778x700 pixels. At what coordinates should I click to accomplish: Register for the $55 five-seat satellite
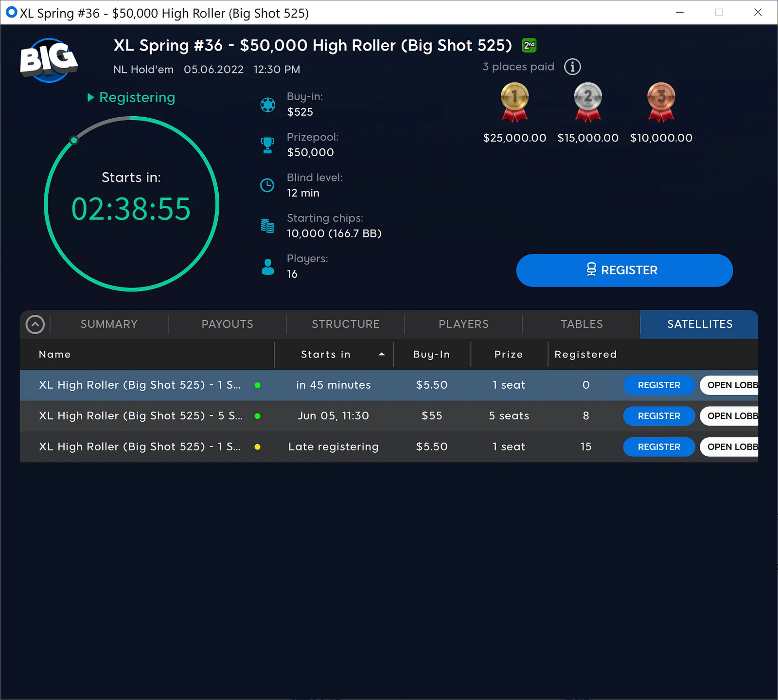tap(659, 416)
